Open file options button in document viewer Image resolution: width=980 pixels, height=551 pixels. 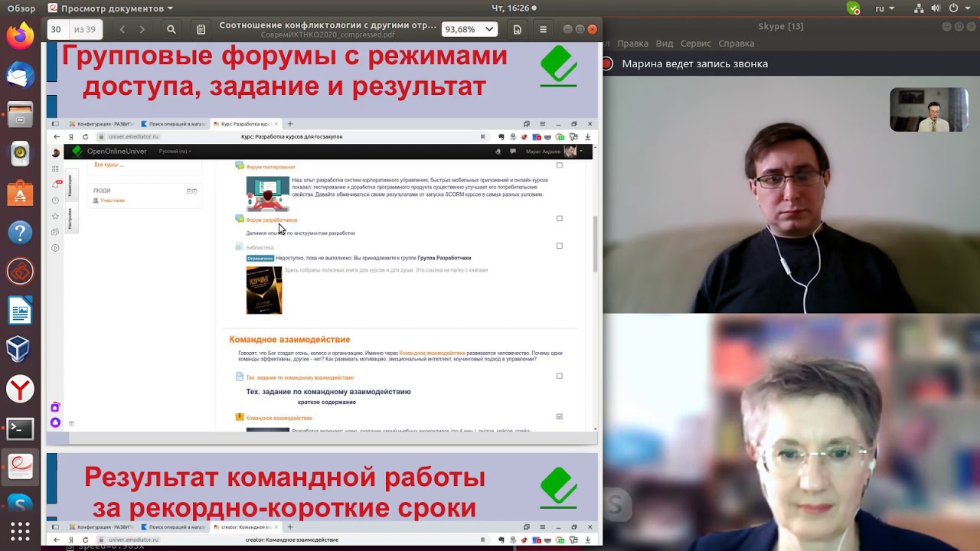[x=518, y=30]
